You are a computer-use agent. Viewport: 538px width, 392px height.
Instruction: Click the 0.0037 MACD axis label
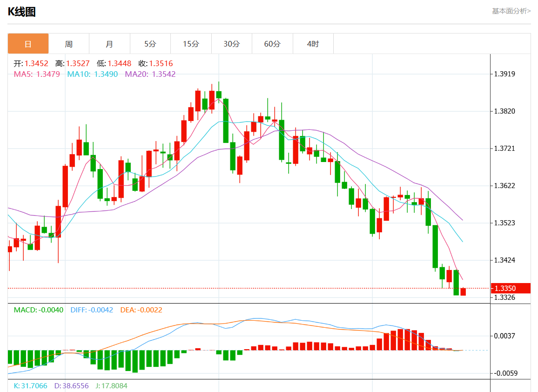[504, 336]
